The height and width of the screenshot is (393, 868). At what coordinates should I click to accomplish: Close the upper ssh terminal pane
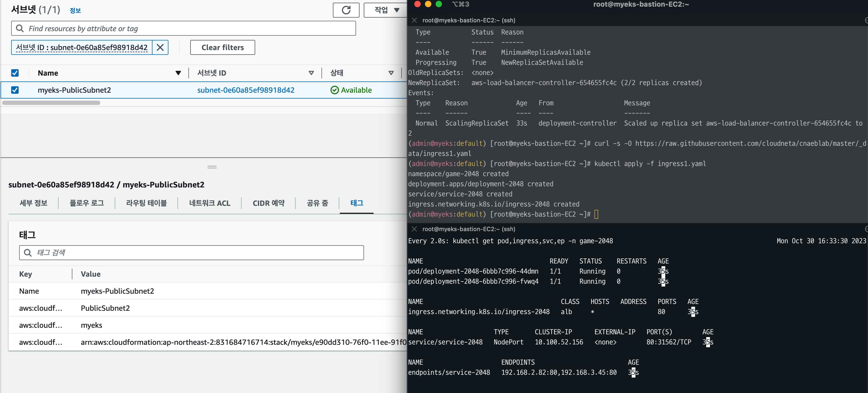[x=415, y=20]
